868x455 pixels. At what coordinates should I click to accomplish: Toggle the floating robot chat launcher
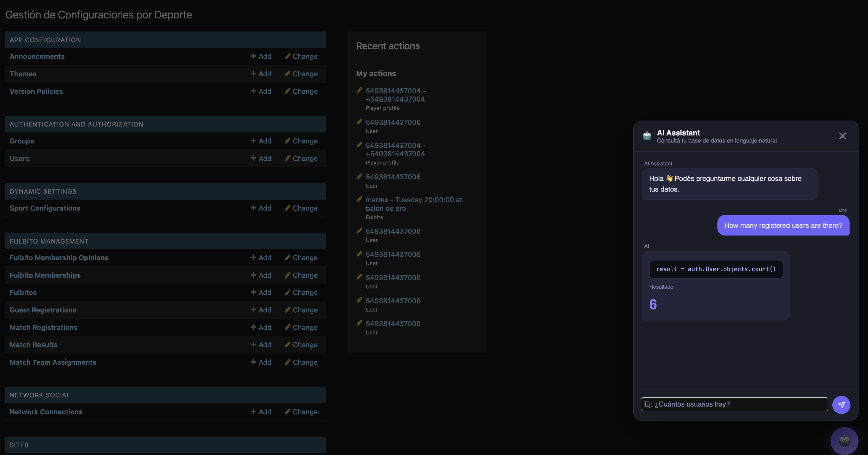point(844,440)
